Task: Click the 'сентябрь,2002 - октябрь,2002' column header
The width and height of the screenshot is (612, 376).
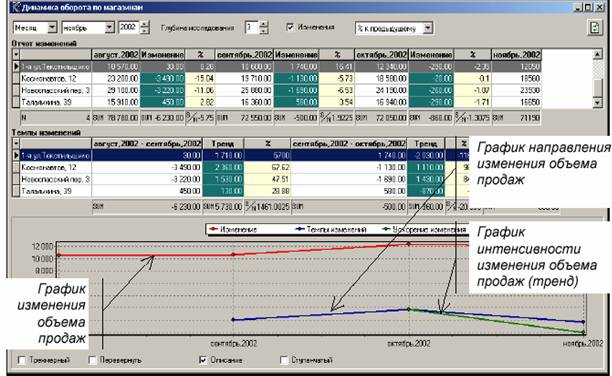Action: click(x=349, y=143)
